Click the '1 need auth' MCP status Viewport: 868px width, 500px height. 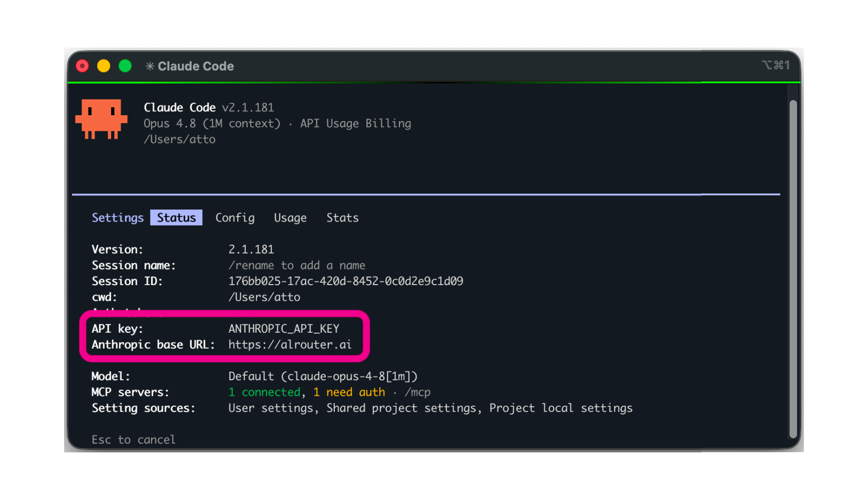tap(349, 392)
